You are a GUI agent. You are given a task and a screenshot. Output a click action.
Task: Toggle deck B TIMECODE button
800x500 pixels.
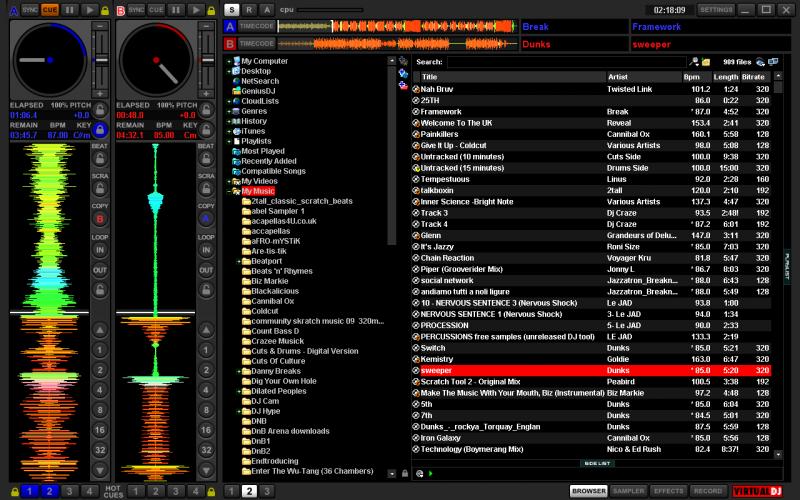pyautogui.click(x=257, y=44)
